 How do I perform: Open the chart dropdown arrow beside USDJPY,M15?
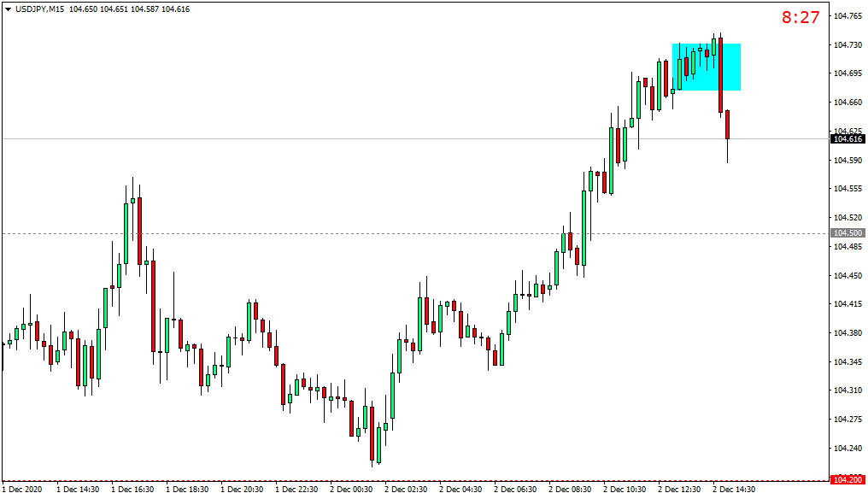(x=9, y=9)
